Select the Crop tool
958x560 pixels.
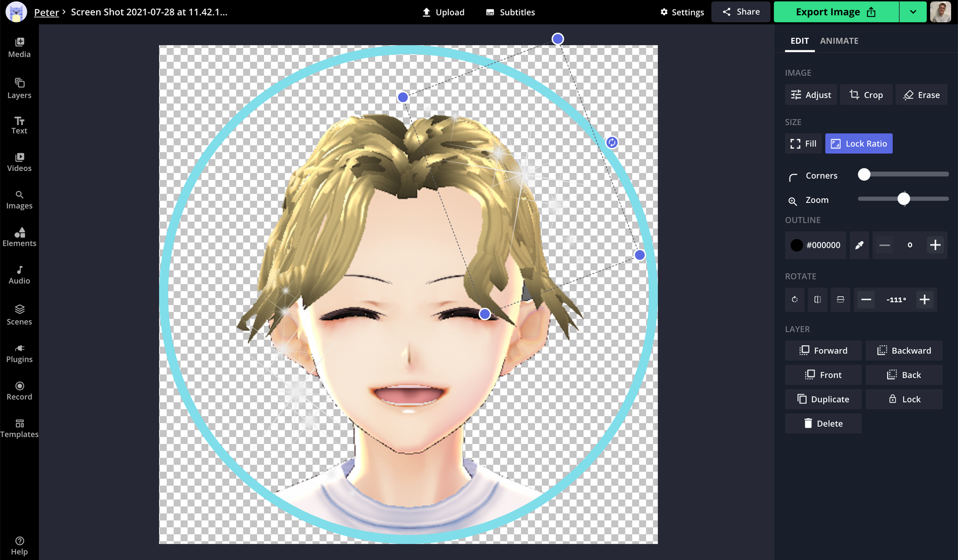(866, 94)
